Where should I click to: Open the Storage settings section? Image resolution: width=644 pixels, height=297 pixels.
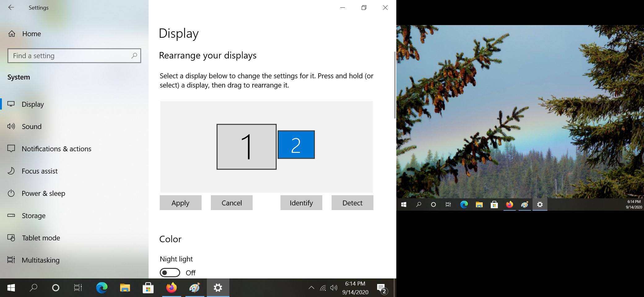point(33,216)
